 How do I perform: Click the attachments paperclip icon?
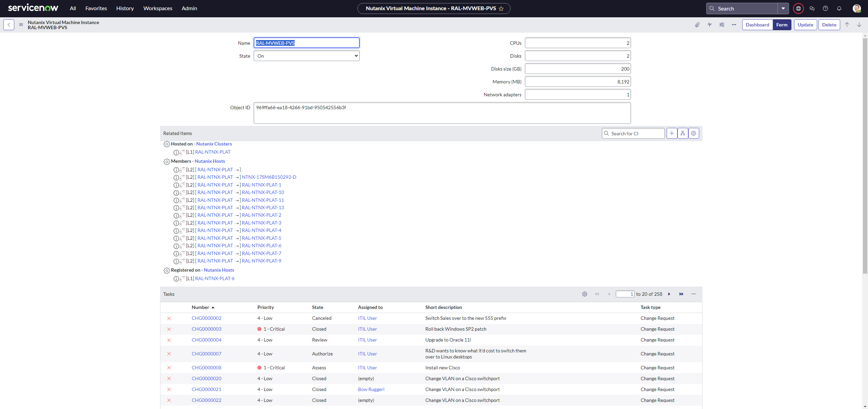pyautogui.click(x=697, y=25)
